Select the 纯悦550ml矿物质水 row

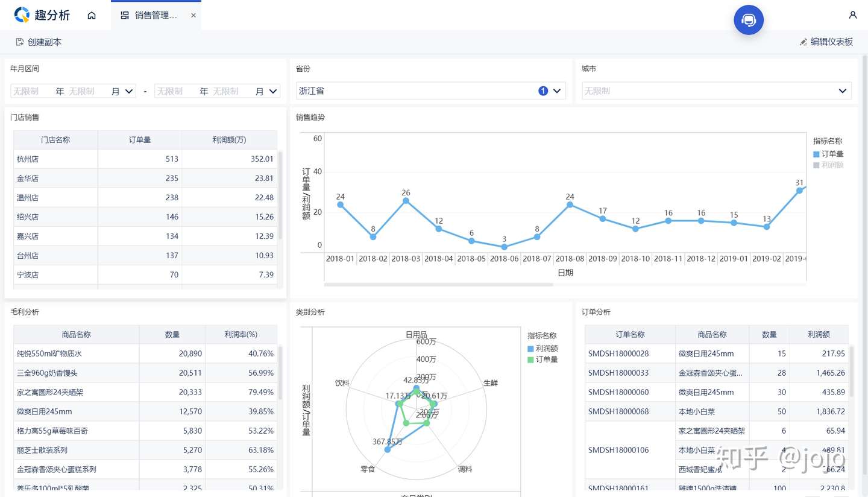(x=145, y=353)
